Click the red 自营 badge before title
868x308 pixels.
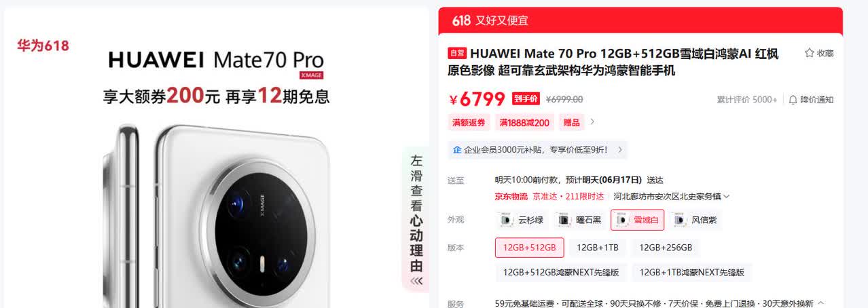[x=457, y=54]
